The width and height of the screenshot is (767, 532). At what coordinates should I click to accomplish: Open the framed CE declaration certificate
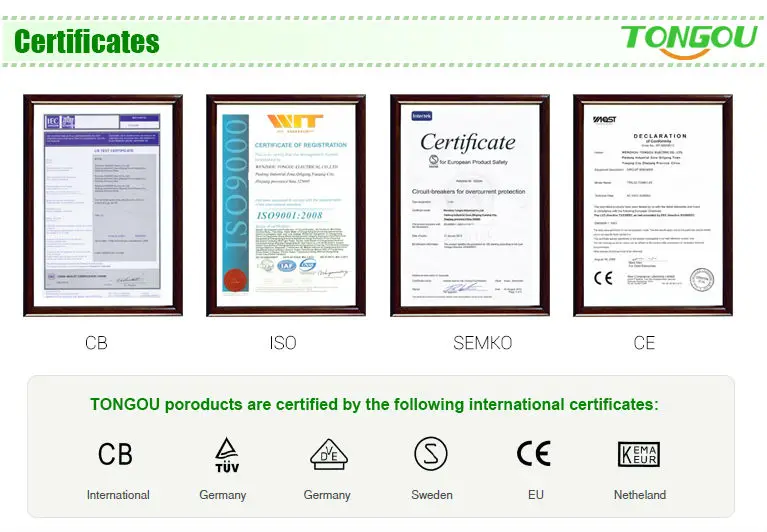(653, 205)
